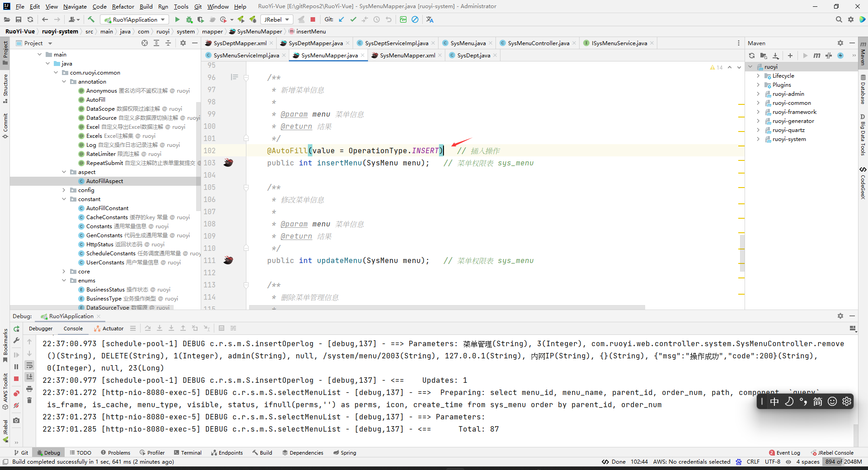Navigate back with the left arrow
The image size is (868, 470).
pos(45,19)
